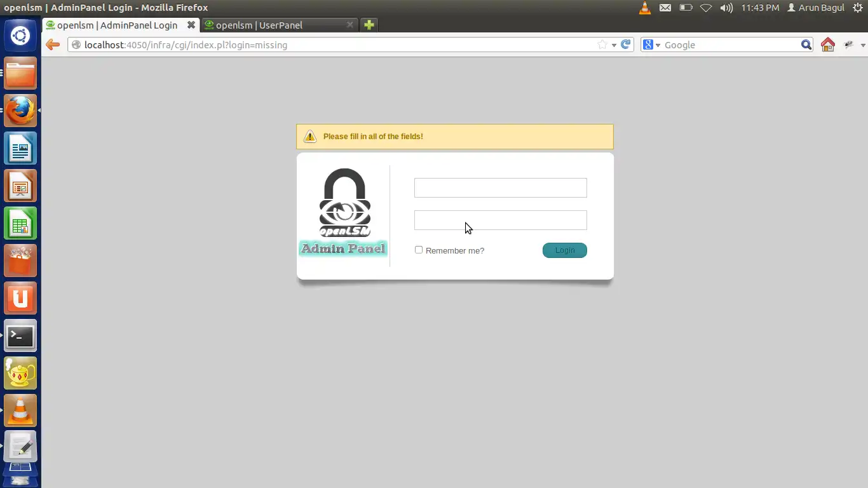Switch to the openlsm UserPanel tab

click(280, 25)
